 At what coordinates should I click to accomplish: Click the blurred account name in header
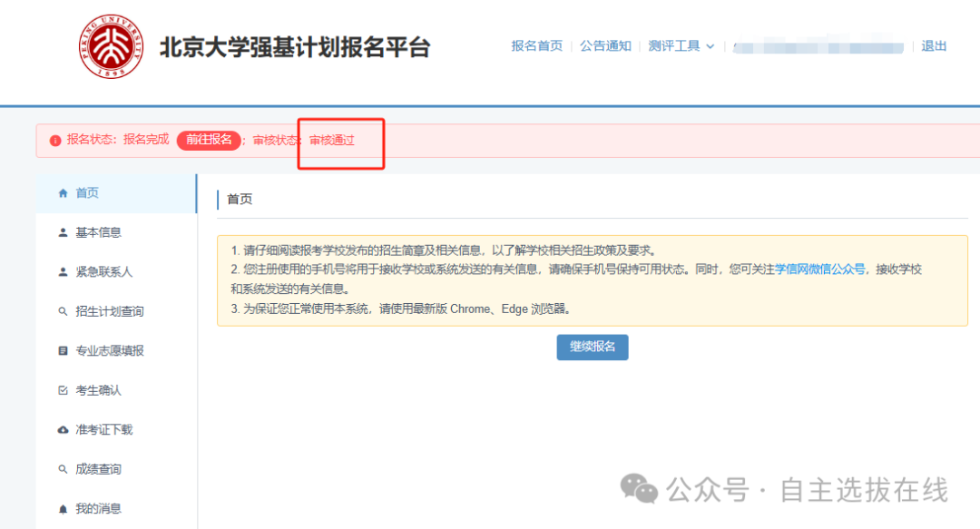pos(817,45)
